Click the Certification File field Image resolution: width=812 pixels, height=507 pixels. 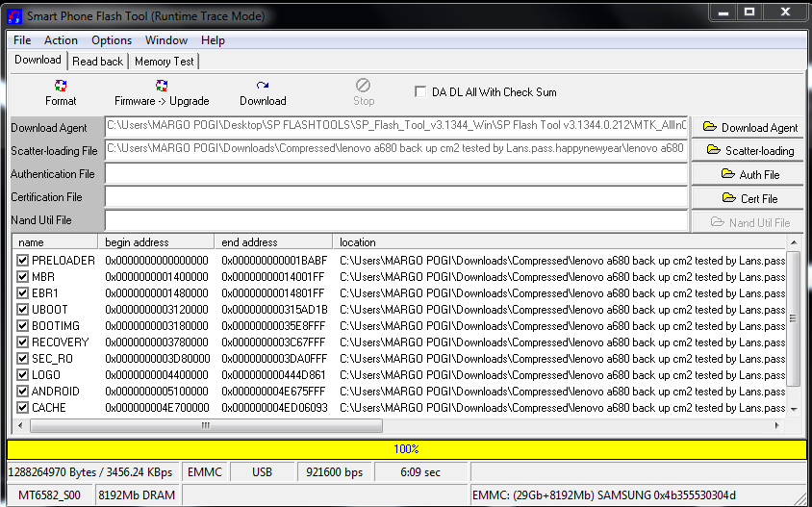point(396,197)
